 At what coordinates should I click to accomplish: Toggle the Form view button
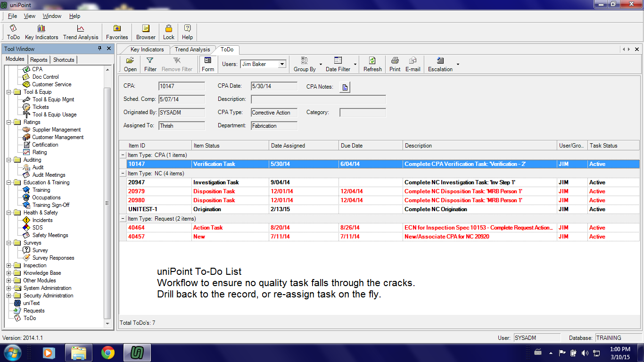tap(208, 64)
